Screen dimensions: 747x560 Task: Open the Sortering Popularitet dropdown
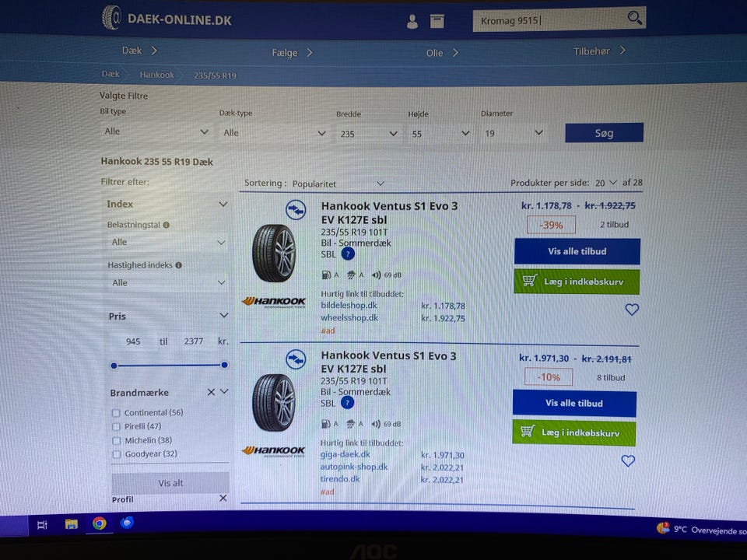338,184
